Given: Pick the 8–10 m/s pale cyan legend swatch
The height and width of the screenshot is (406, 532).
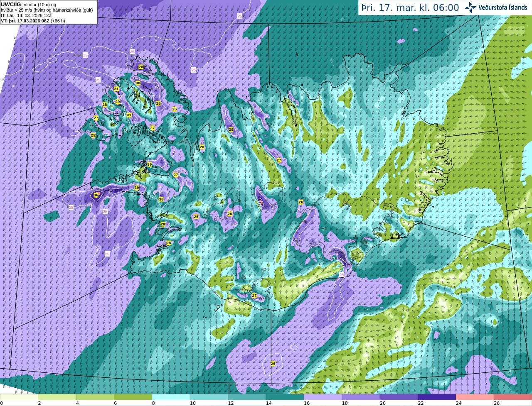Looking at the screenshot, I should 171,397.
